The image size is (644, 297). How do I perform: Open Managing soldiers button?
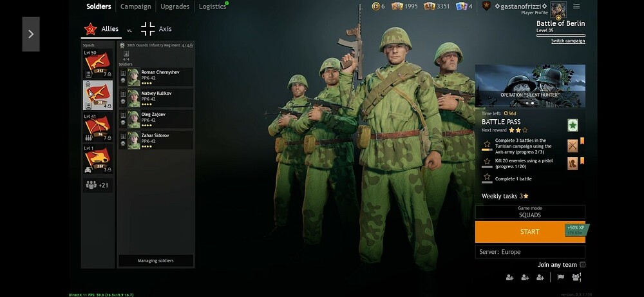pos(156,261)
